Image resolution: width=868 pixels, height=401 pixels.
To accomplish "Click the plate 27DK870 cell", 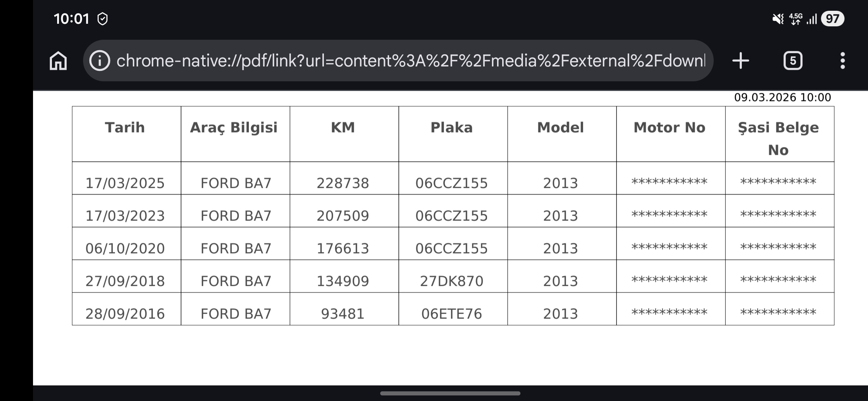I will (x=451, y=281).
